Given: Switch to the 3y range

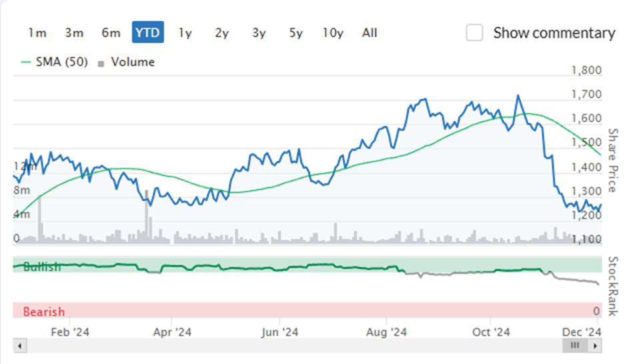Looking at the screenshot, I should 259,33.
